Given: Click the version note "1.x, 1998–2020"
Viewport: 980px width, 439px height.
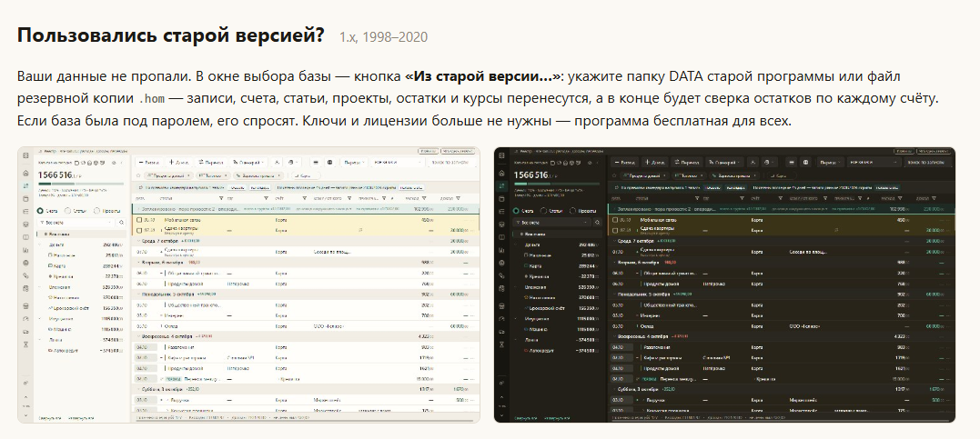Looking at the screenshot, I should coord(383,37).
